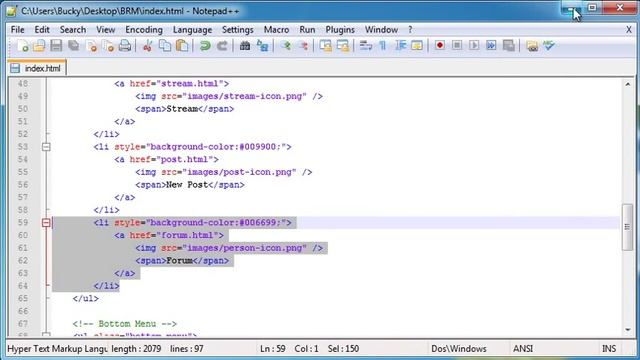
Task: Click the closing </ul> tag on line 65
Action: [x=85, y=299]
